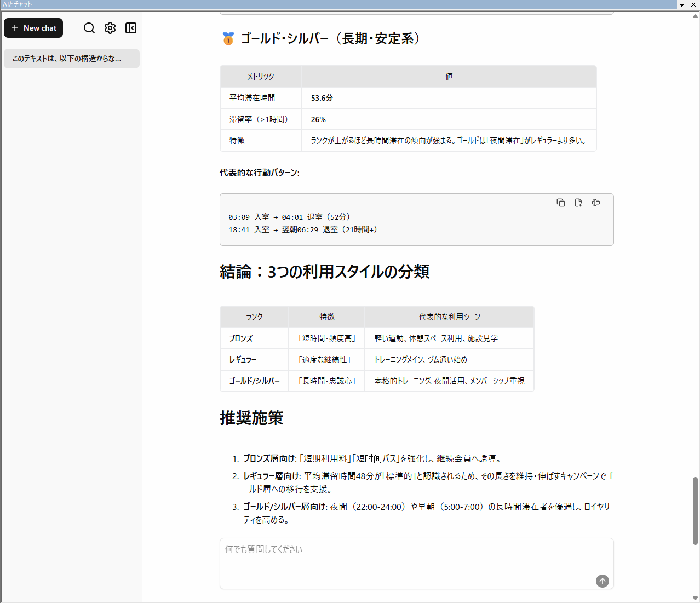The height and width of the screenshot is (603, 700).
Task: Click the scrollbar up arrow
Action: pyautogui.click(x=696, y=16)
